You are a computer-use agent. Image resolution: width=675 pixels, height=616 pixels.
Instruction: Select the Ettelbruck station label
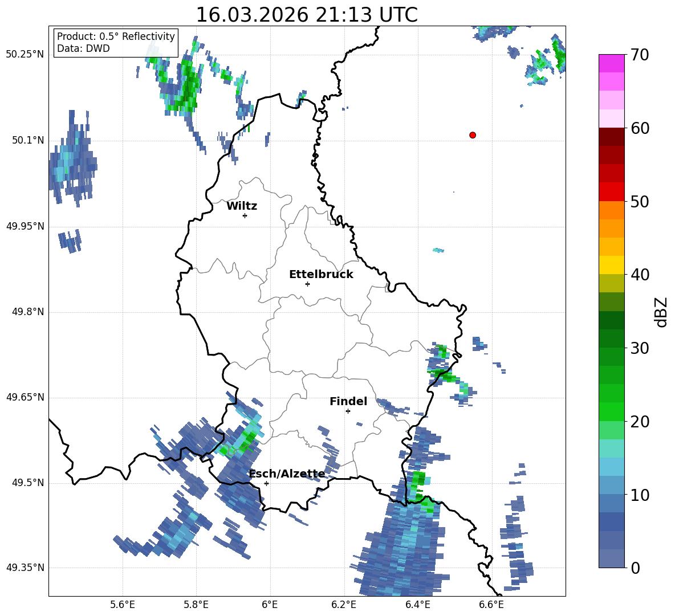pyautogui.click(x=321, y=275)
